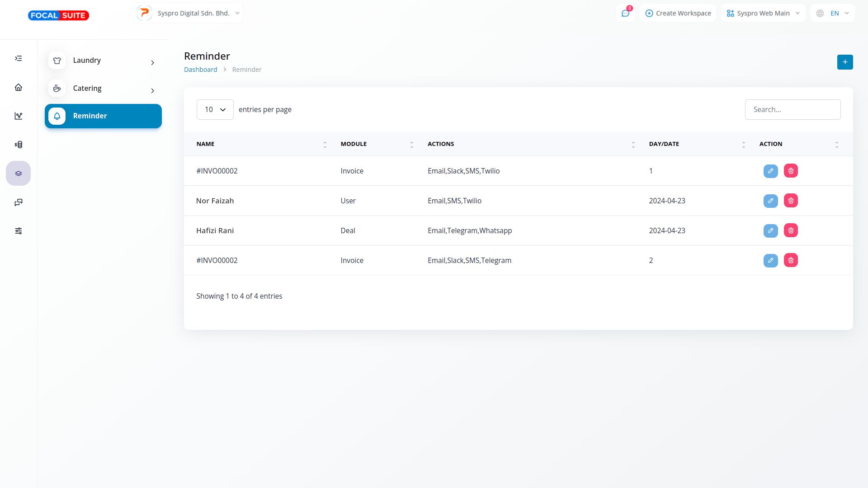Viewport: 868px width, 488px height.
Task: Open the chat messages sidebar icon
Action: pyautogui.click(x=19, y=202)
